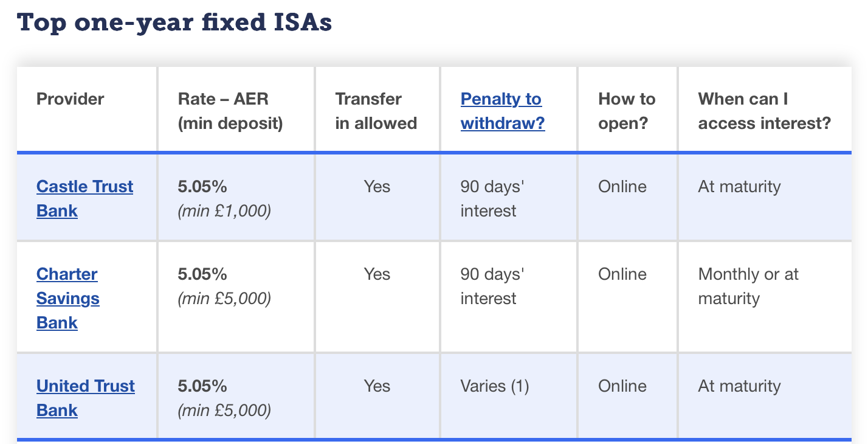The image size is (868, 444).
Task: Click United Trust Bank's 'At maturity' cell
Action: point(739,386)
